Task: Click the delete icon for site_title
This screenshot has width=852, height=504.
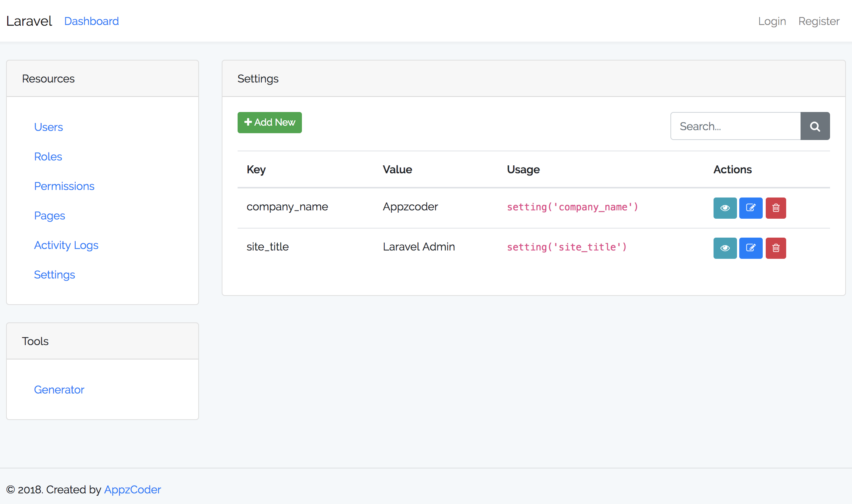Action: click(x=775, y=247)
